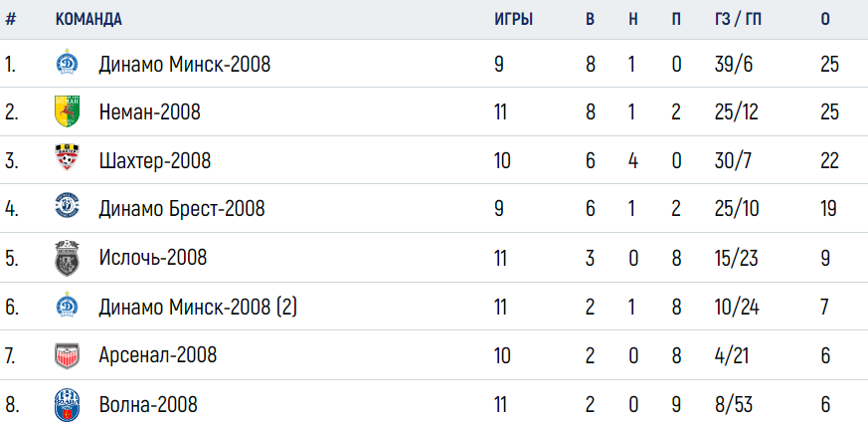Open the Ислочь-2008 team page
Image resolution: width=868 pixels, height=425 pixels.
(153, 258)
